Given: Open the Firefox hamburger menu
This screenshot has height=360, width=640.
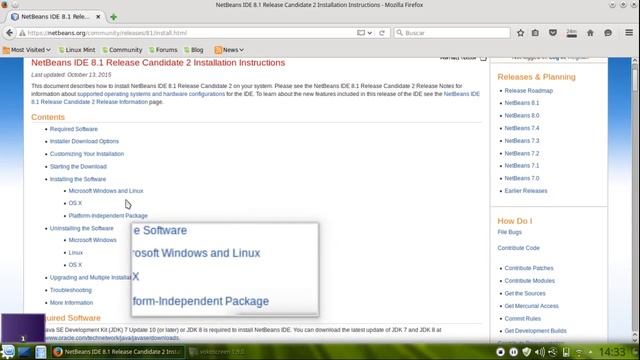Looking at the screenshot, I should click(629, 33).
